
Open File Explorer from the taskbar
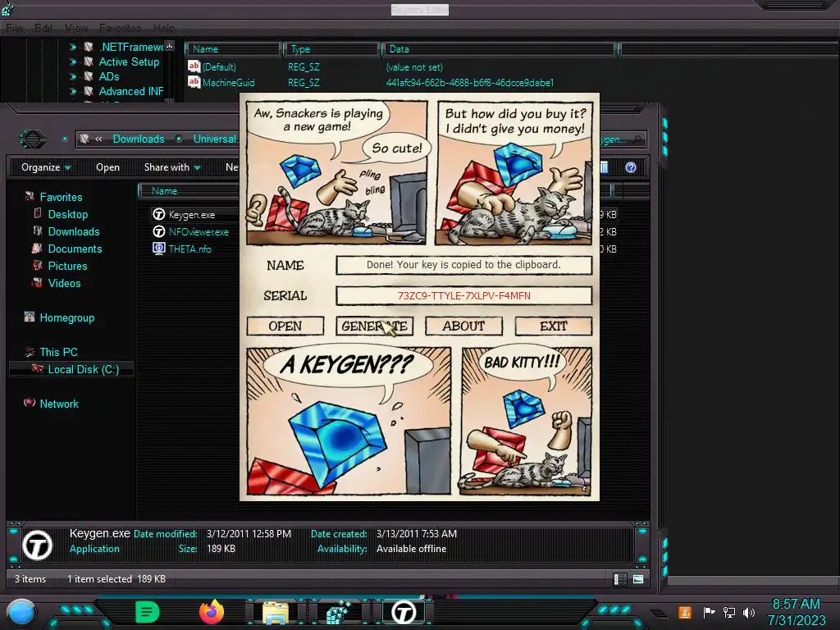click(x=276, y=612)
